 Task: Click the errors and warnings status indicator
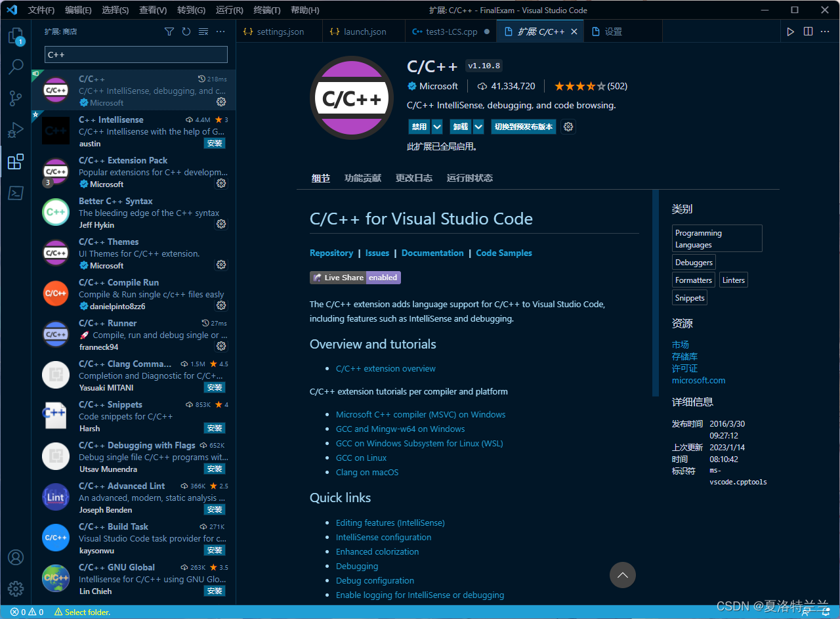coord(27,612)
